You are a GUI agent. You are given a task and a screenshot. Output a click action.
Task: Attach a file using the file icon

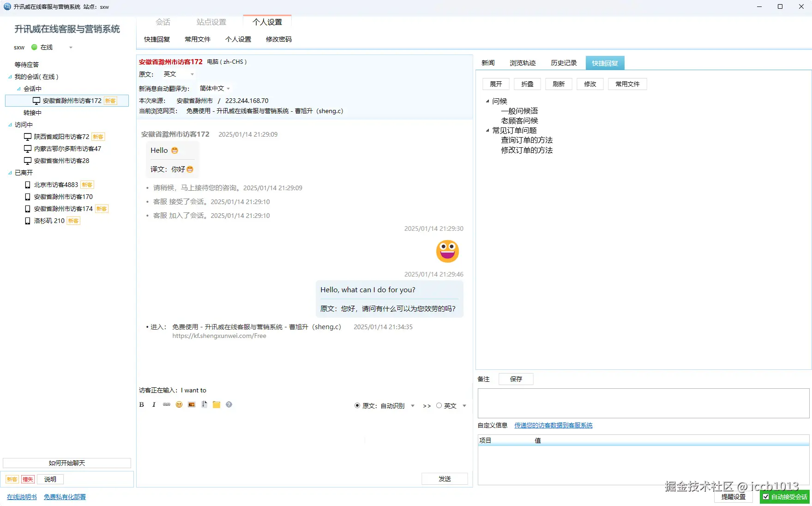pos(204,405)
